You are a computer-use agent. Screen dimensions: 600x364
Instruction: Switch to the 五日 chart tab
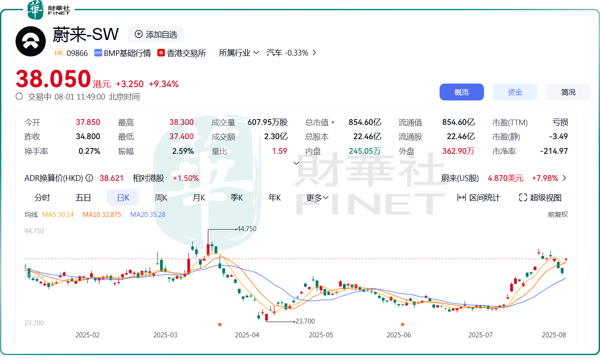[83, 198]
